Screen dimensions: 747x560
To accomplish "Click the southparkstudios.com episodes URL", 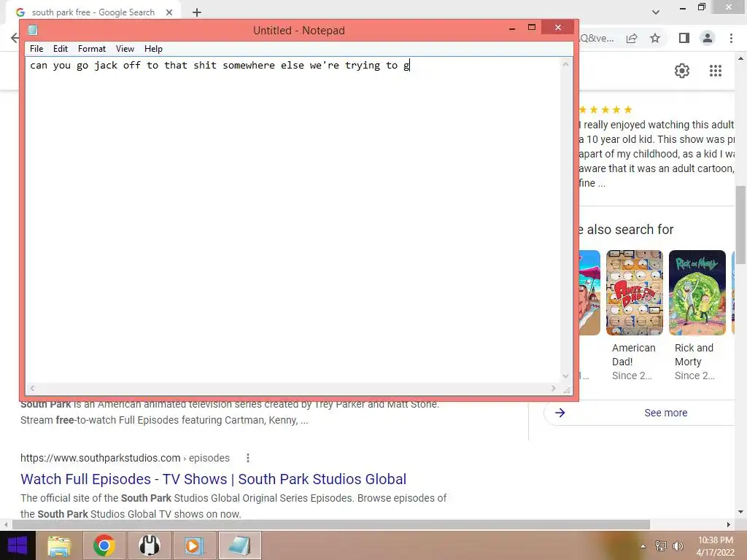I will click(125, 458).
